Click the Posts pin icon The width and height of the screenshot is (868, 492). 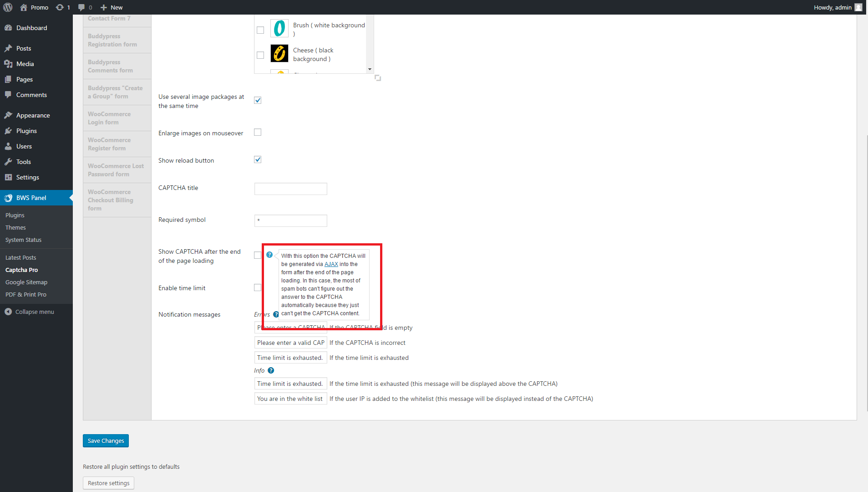[x=8, y=48]
